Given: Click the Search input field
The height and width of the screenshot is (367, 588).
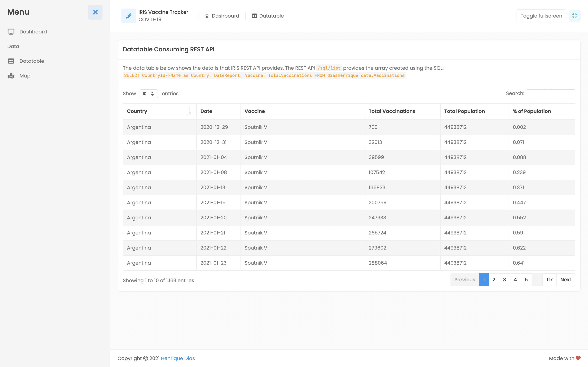Looking at the screenshot, I should click(551, 94).
